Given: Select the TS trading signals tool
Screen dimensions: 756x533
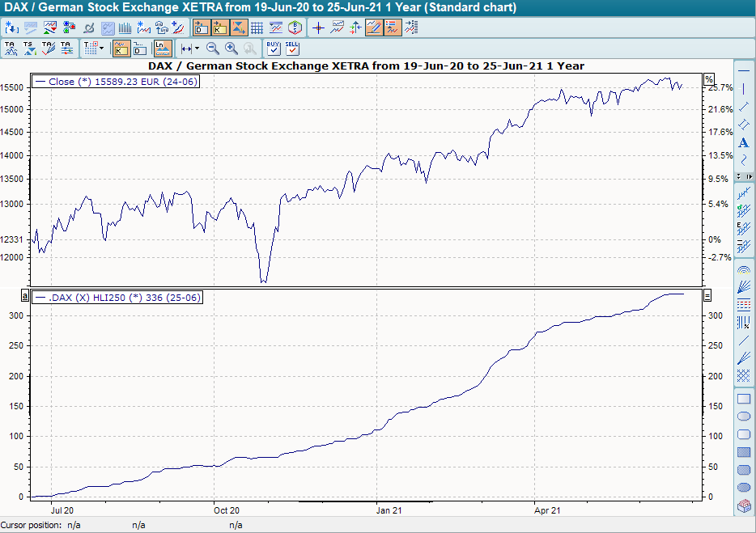Looking at the screenshot, I should click(30, 48).
